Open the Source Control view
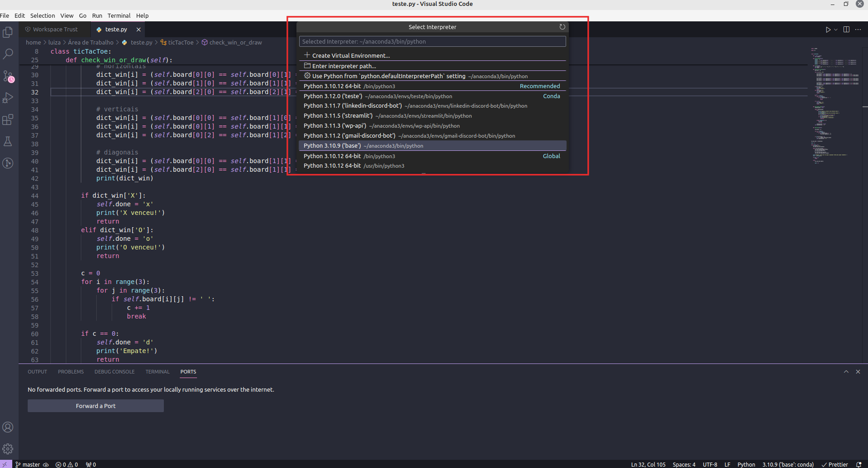Screen dimensions: 868x468 click(8, 76)
